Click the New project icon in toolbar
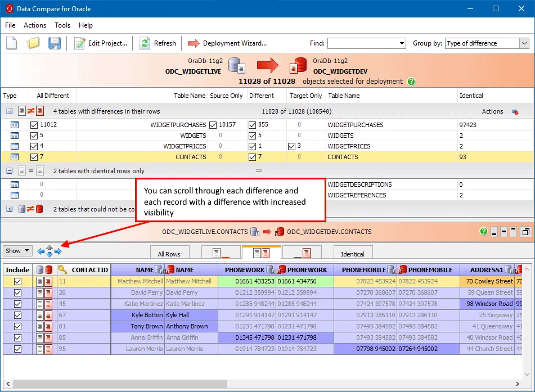 click(12, 43)
